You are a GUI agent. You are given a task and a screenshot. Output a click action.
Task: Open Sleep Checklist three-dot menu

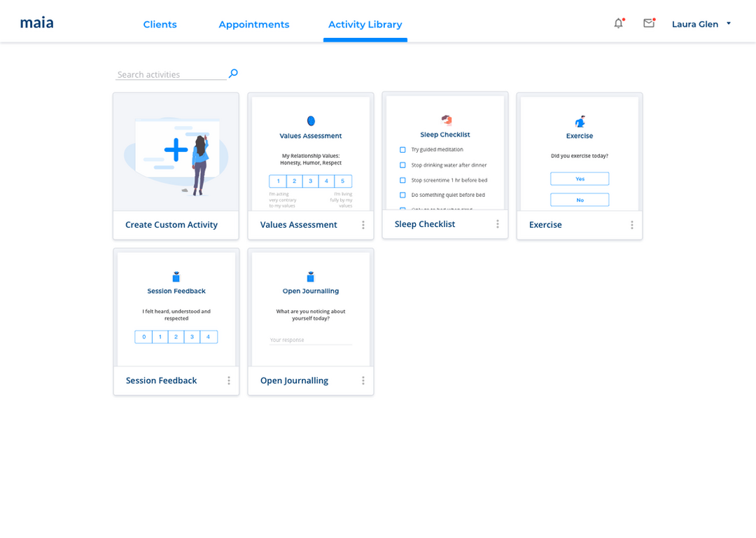(497, 224)
